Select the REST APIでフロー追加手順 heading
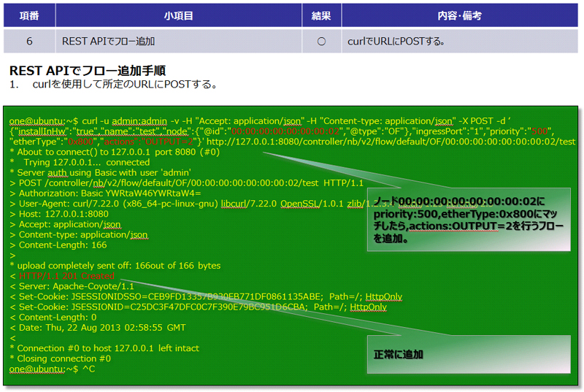 (x=88, y=71)
